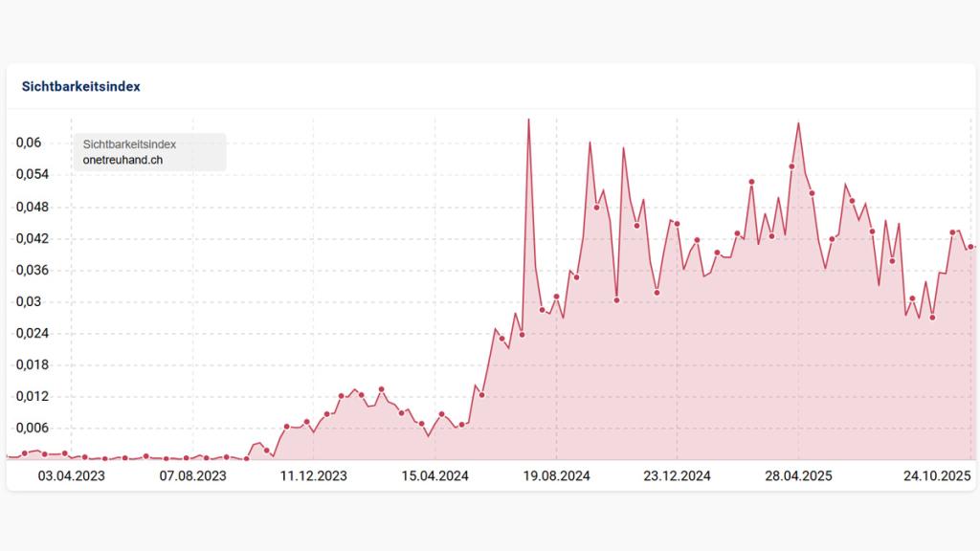
Task: Select the 07.08.2023 date label
Action: pos(192,475)
